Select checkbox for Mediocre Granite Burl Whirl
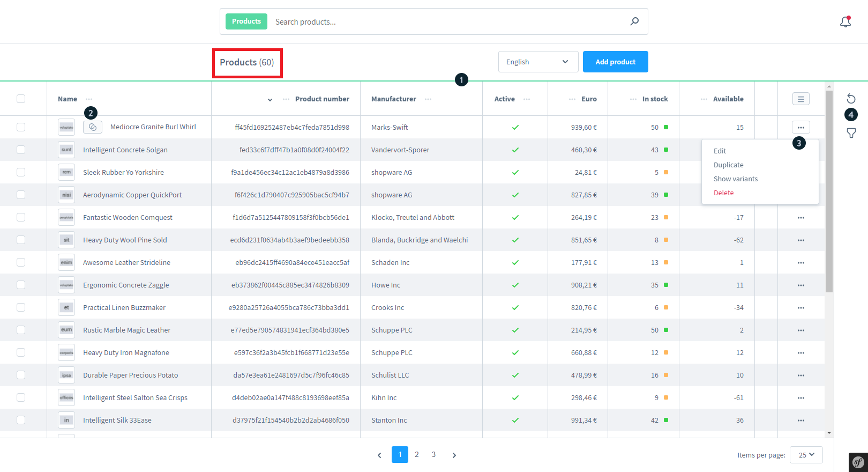This screenshot has width=868, height=472. tap(21, 127)
